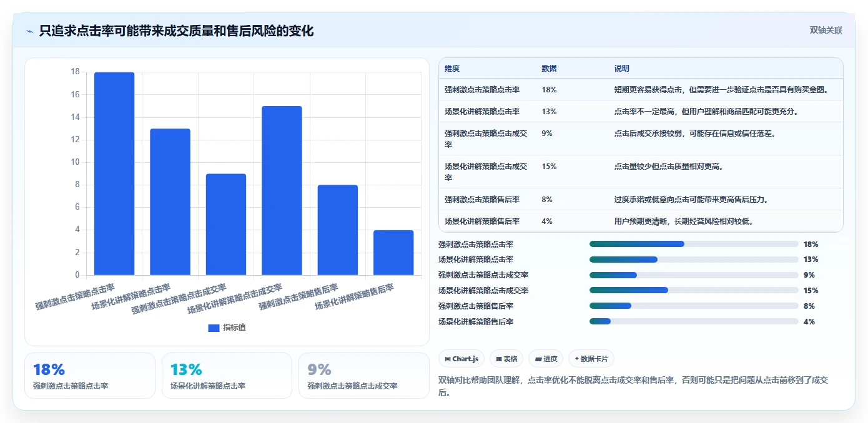Click description starting 过度承诺或低意向点击

(691, 200)
